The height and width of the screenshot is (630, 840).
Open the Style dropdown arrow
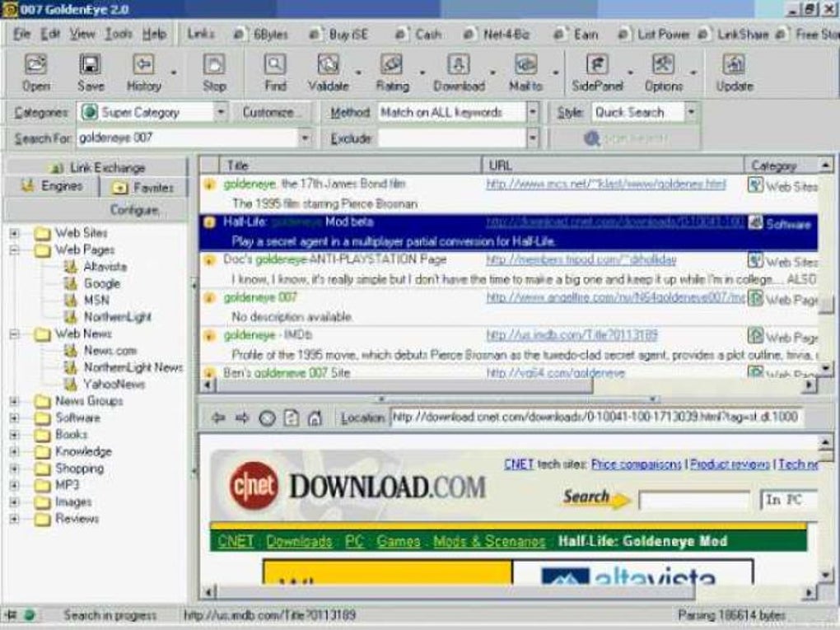click(x=691, y=112)
